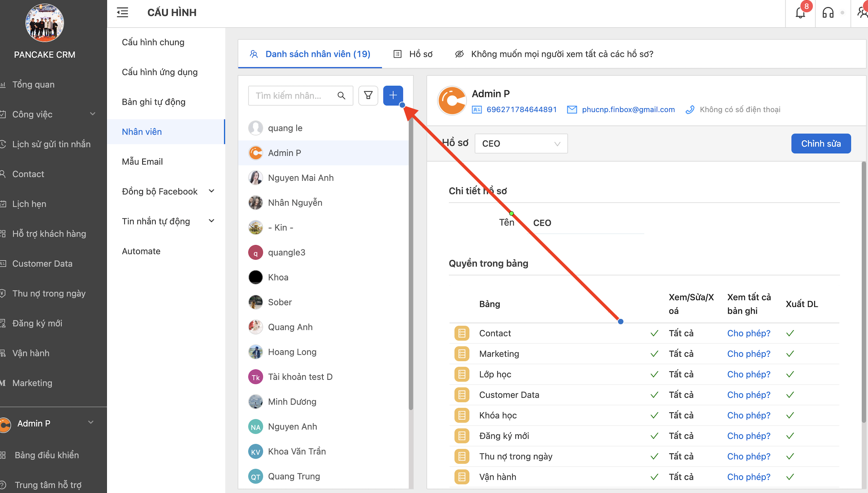This screenshot has width=868, height=493.
Task: Expand the Đồng bộ Facebook submenu
Action: pyautogui.click(x=211, y=191)
